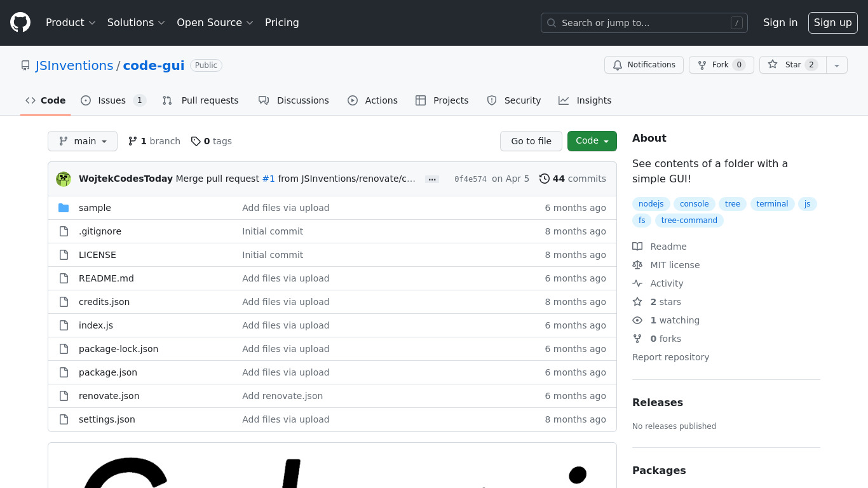Click the Go to file button
Viewport: 868px width, 488px height.
click(531, 141)
